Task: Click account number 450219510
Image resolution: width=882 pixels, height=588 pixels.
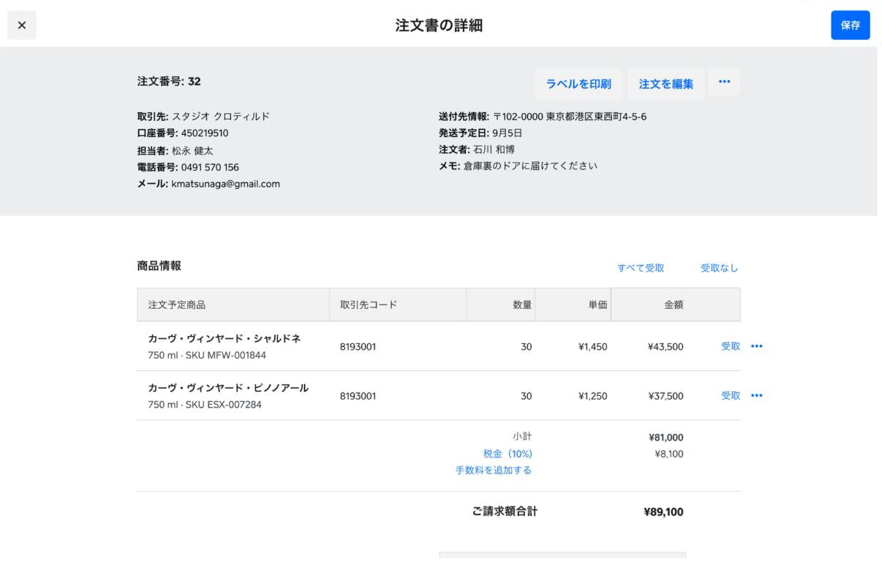Action: (204, 133)
